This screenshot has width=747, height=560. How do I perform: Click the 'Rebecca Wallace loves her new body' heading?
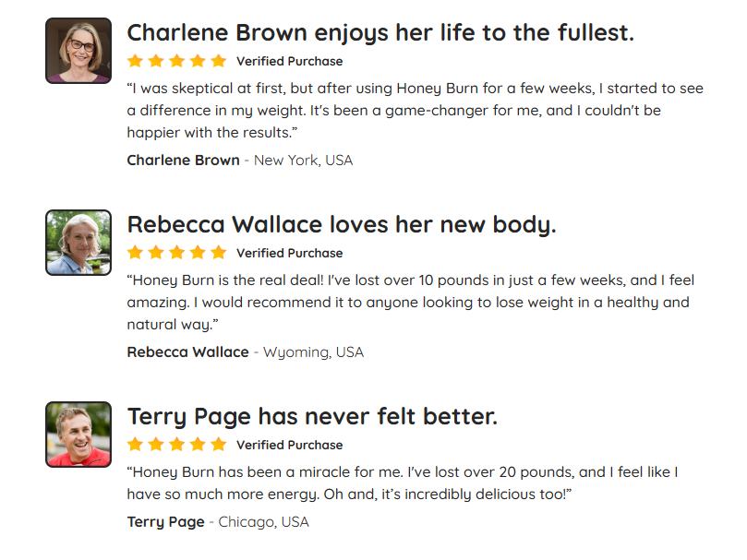(342, 225)
